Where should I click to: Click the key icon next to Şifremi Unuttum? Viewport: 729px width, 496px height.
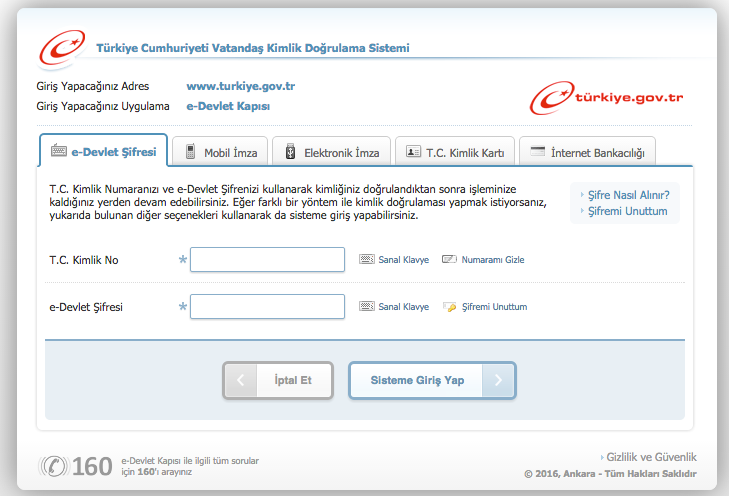coord(449,307)
